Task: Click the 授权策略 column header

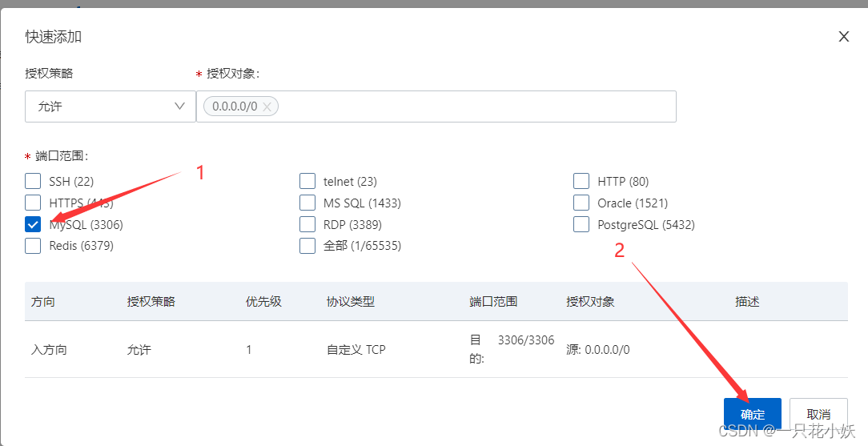Action: tap(151, 302)
